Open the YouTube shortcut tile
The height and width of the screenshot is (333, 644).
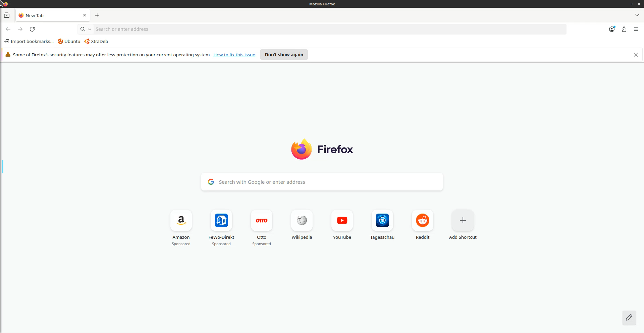[x=342, y=220]
